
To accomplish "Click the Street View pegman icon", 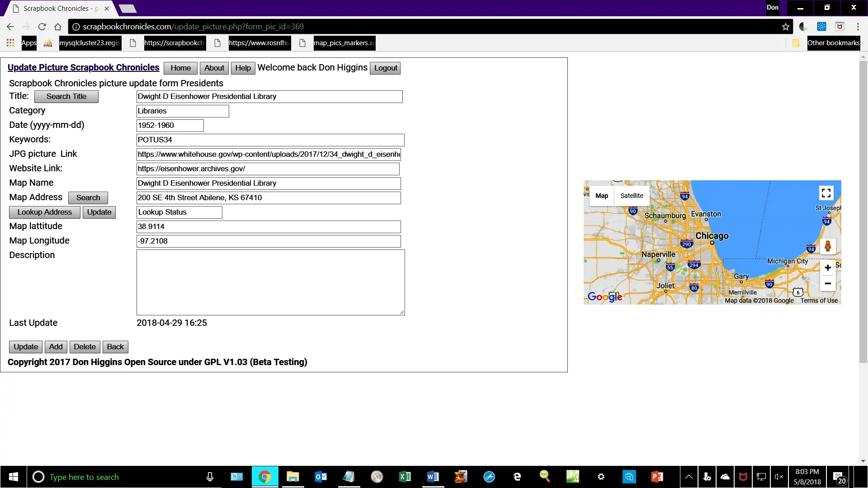I will point(828,246).
